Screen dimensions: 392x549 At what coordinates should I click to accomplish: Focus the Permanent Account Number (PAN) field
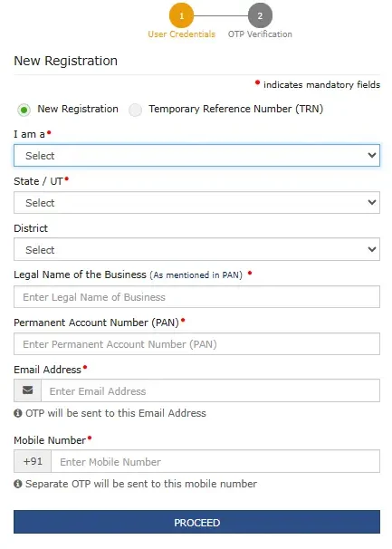tap(196, 344)
